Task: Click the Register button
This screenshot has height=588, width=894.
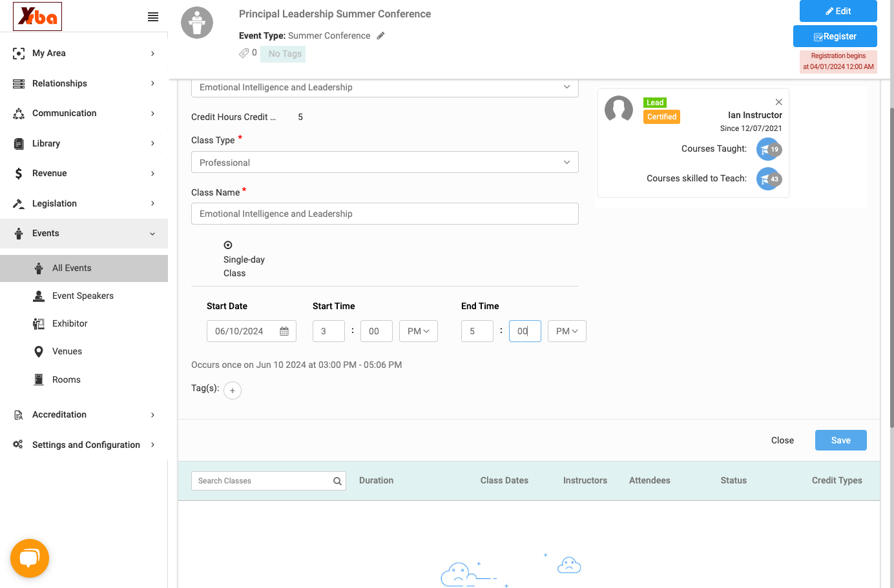Action: coord(835,36)
